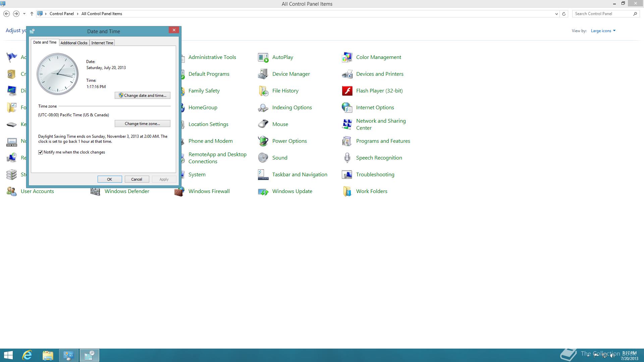
Task: Click the Windows Firewall icon
Action: (179, 192)
